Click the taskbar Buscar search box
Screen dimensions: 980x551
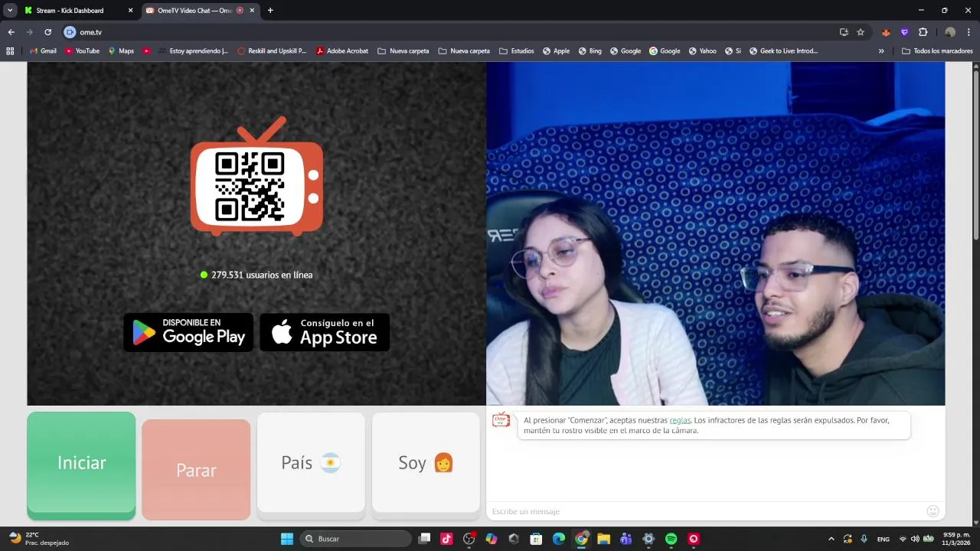pyautogui.click(x=356, y=539)
